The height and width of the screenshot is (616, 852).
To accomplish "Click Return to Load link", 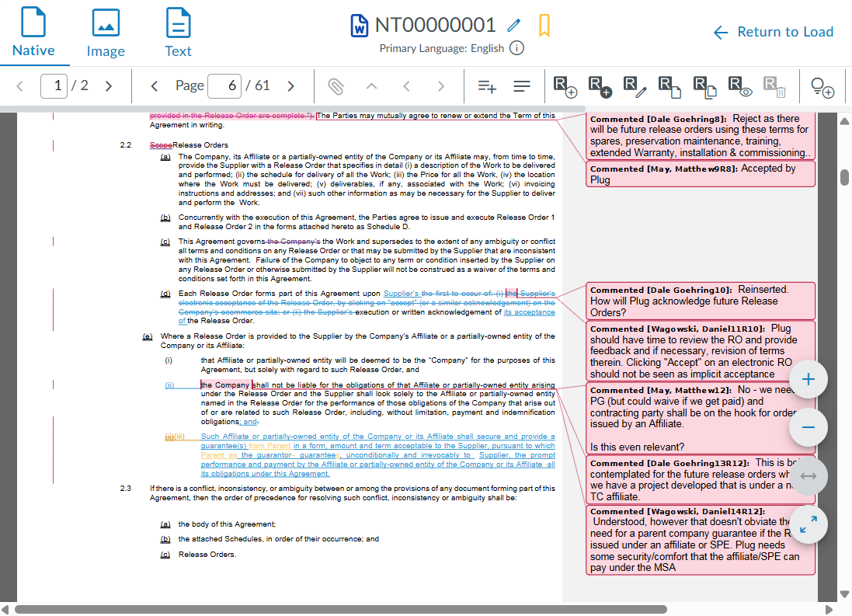I will pos(774,32).
